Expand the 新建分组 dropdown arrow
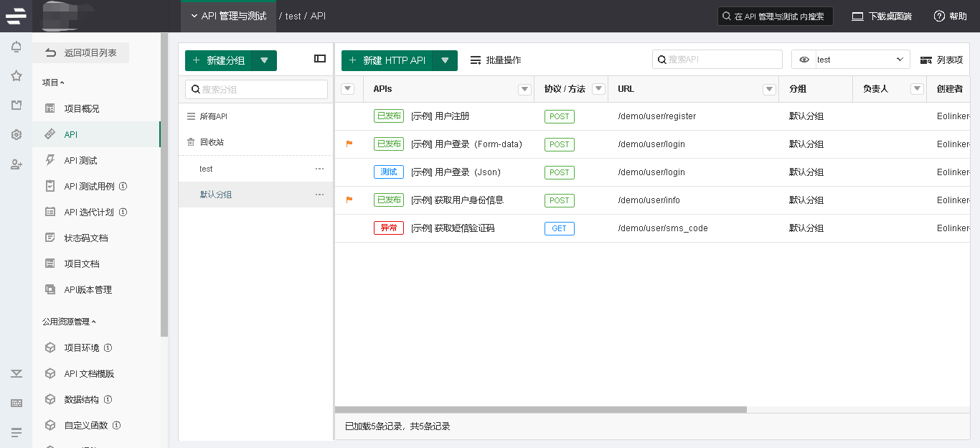This screenshot has width=980, height=448. (264, 61)
